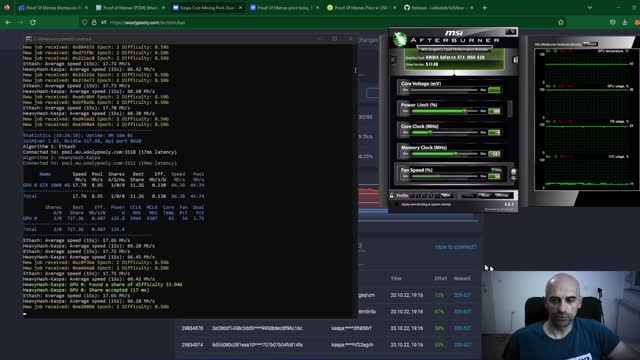The width and height of the screenshot is (640, 360).
Task: Open the GitHub Releases Lolliedieb tab
Action: (437, 7)
